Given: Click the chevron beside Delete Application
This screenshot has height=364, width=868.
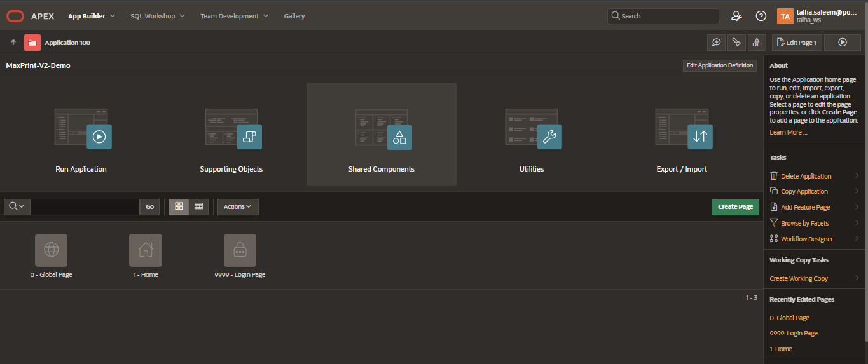Looking at the screenshot, I should pos(857,176).
